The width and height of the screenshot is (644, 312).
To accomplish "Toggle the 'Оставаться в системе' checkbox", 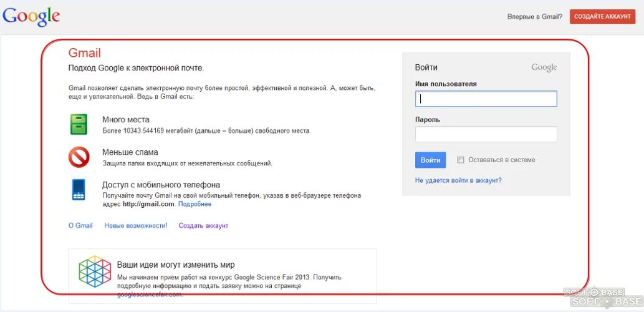I will pos(461,160).
